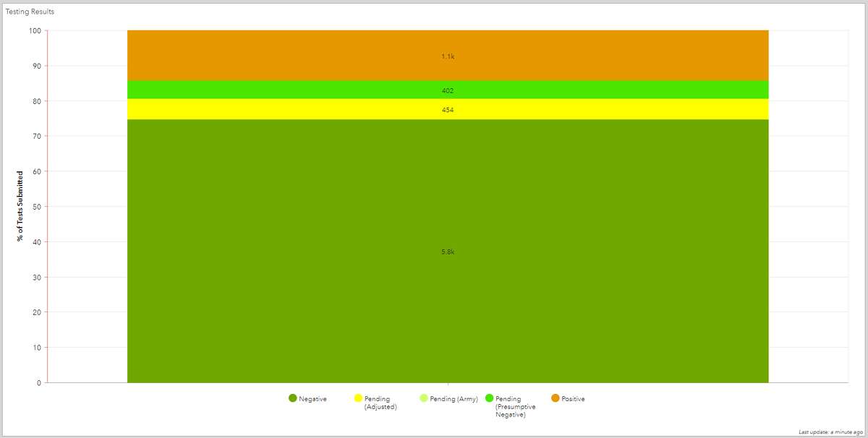Click the 402 label in the bright green segment
The image size is (868, 438).
point(448,90)
